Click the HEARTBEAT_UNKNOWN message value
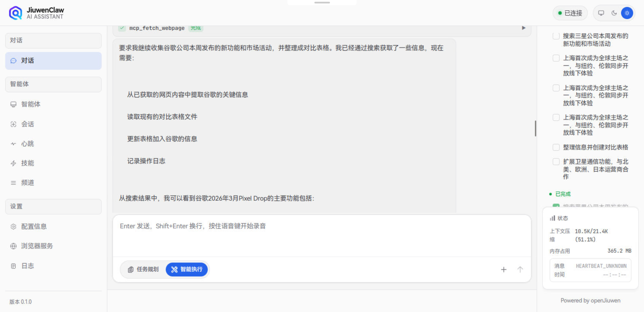Viewport: 644px width, 312px height. [x=601, y=266]
